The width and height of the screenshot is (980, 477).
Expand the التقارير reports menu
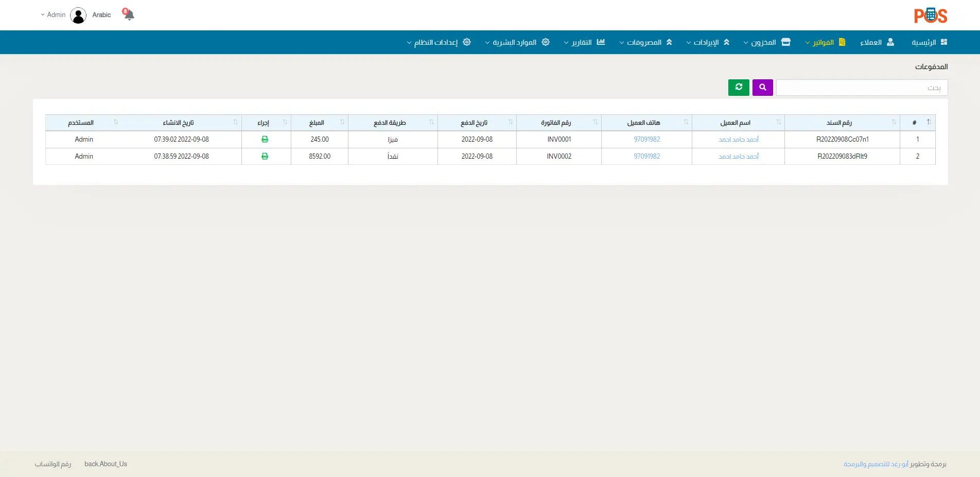(584, 42)
